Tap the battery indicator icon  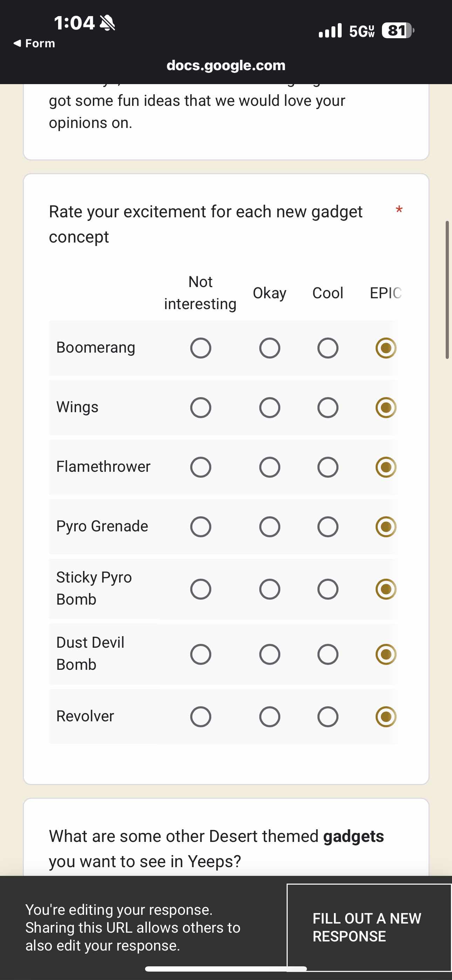point(398,30)
